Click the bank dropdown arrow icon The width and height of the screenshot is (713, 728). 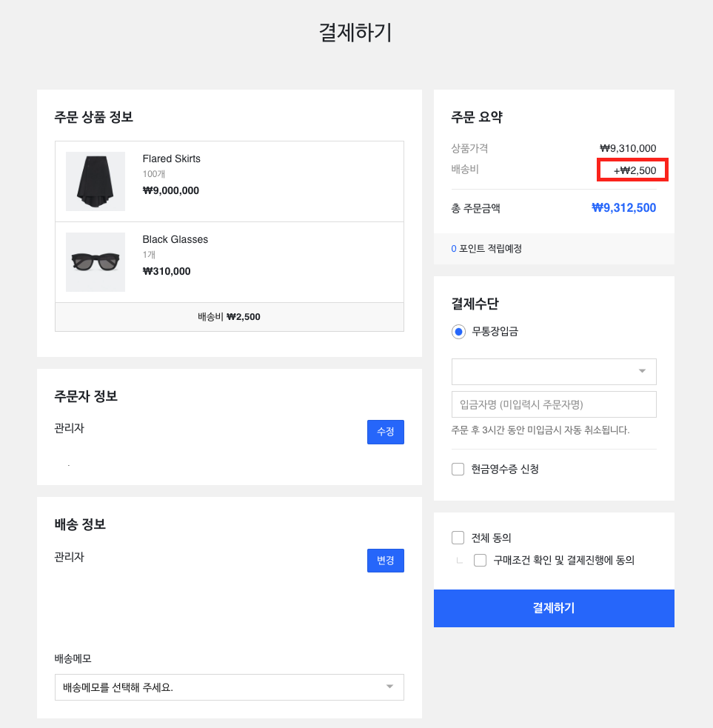(x=642, y=371)
